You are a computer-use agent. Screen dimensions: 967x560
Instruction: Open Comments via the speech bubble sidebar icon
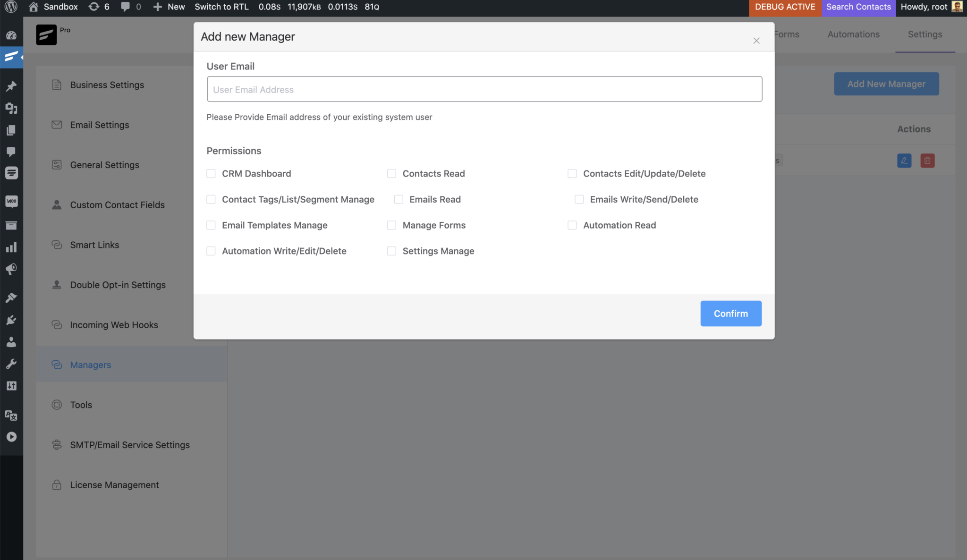click(x=12, y=151)
